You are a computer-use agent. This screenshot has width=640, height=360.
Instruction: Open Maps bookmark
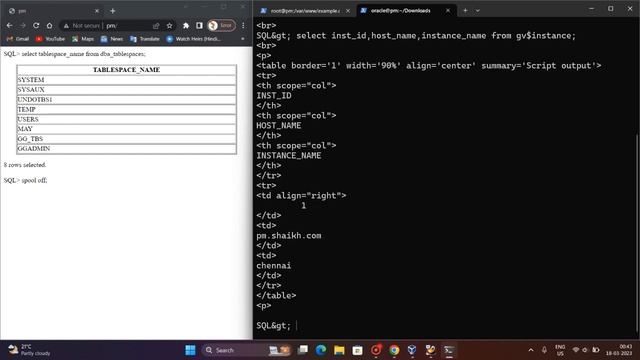[83, 39]
